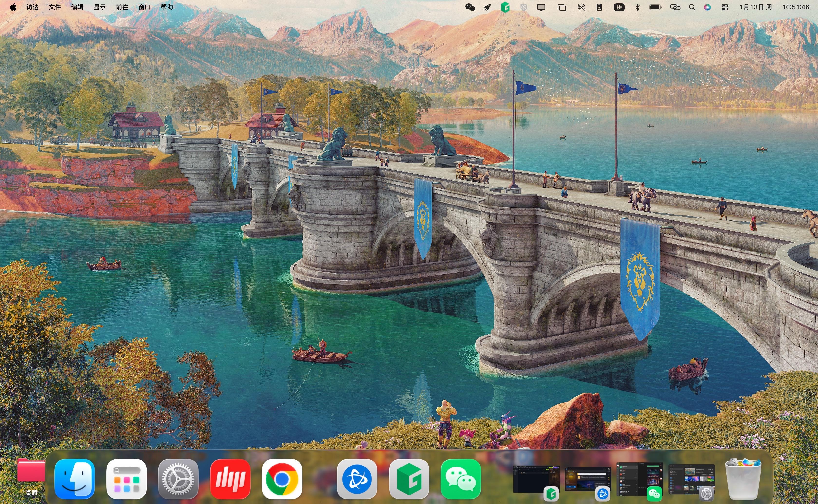Click the WeChat menu bar status icon
This screenshot has height=504, width=818.
pyautogui.click(x=470, y=7)
